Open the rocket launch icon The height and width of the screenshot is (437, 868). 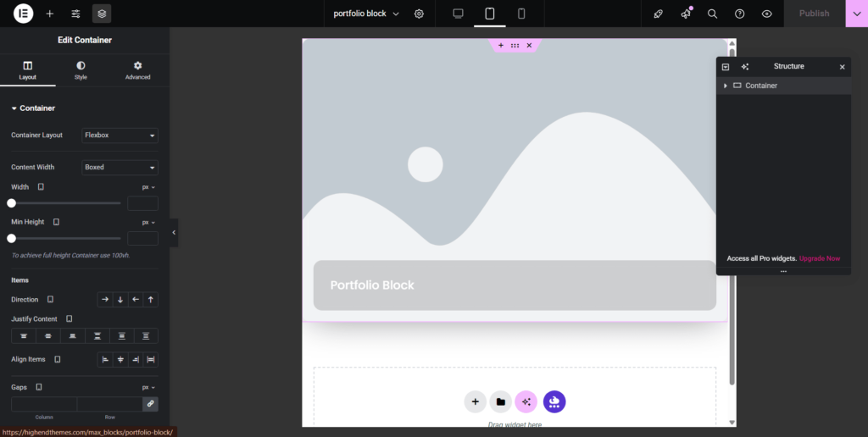(658, 14)
